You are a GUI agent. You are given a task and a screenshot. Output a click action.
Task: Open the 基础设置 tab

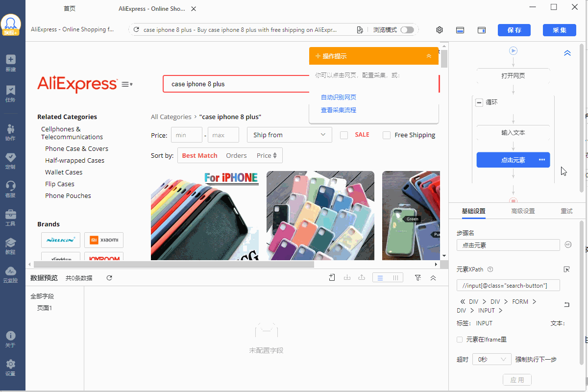(473, 211)
